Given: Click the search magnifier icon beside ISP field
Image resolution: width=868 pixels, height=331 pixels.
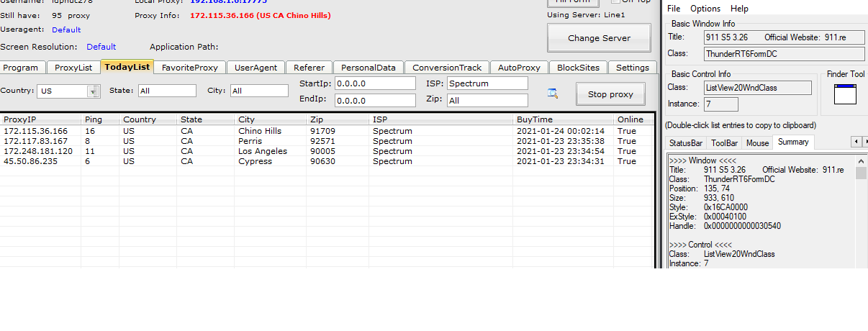Looking at the screenshot, I should [553, 93].
